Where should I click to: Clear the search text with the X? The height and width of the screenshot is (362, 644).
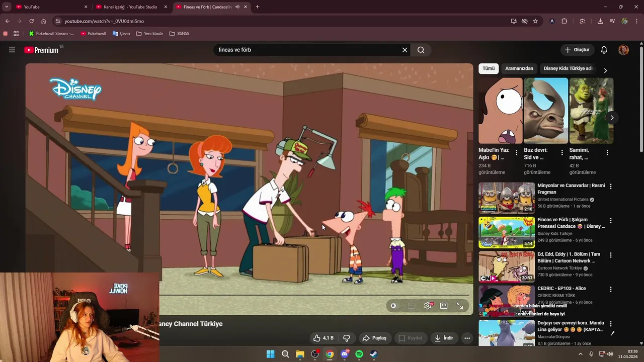click(405, 50)
